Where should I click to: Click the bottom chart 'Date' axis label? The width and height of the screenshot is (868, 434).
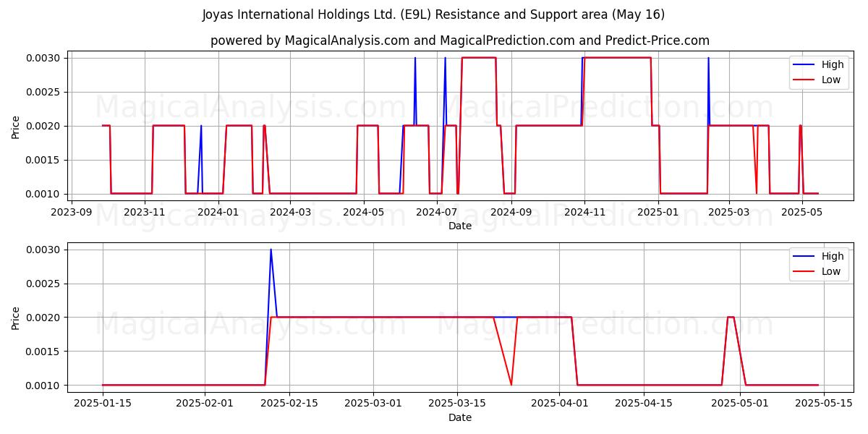click(460, 417)
